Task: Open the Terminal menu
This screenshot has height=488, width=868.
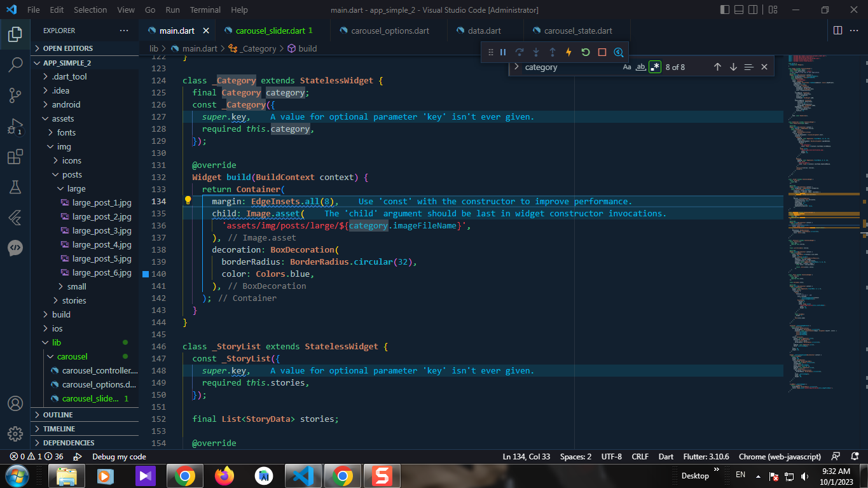Action: click(x=205, y=10)
